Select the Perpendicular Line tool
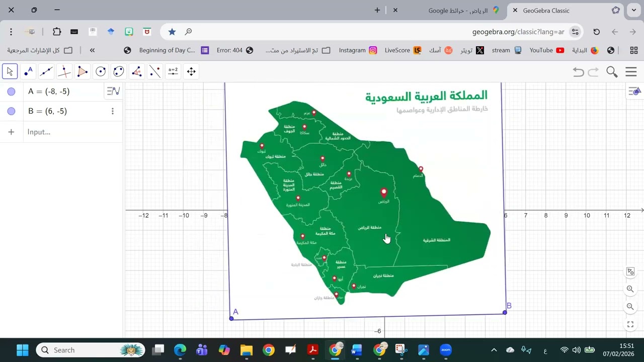Screen dimensions: 644x362 click(64, 71)
